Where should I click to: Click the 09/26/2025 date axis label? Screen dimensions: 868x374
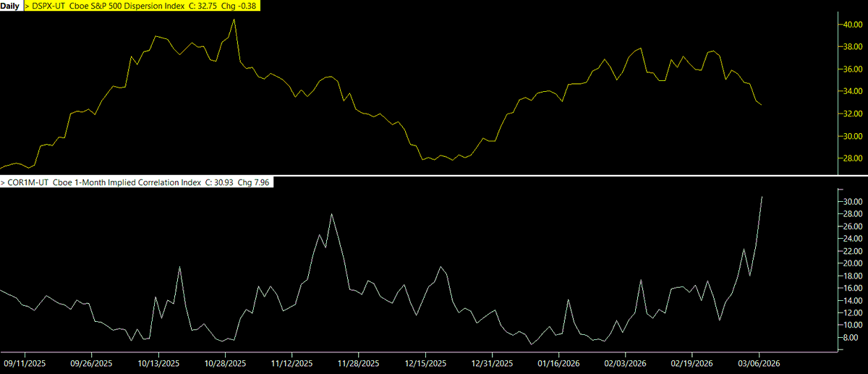91,363
